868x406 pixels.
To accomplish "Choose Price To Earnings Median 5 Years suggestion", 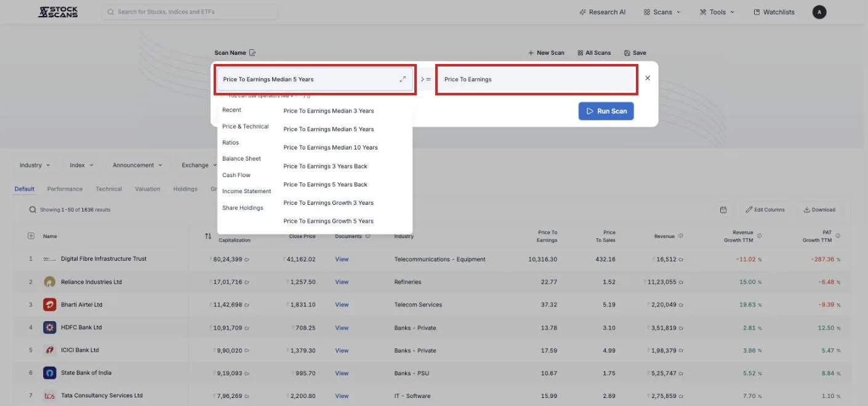I will (x=329, y=129).
